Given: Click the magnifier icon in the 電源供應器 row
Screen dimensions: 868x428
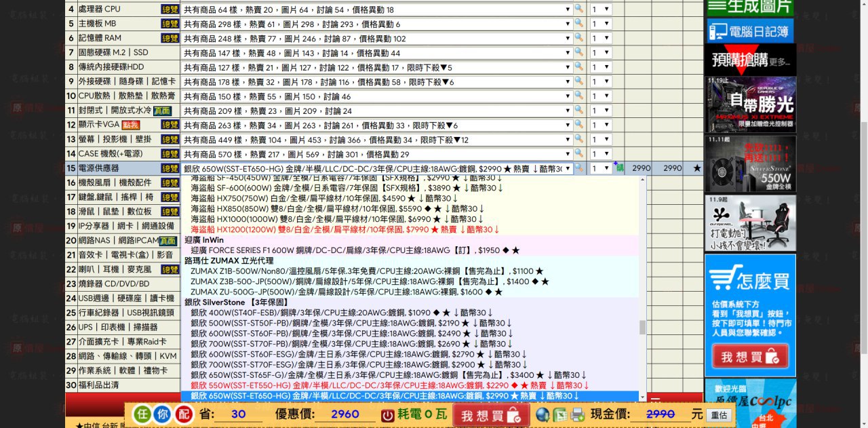Looking at the screenshot, I should (578, 168).
